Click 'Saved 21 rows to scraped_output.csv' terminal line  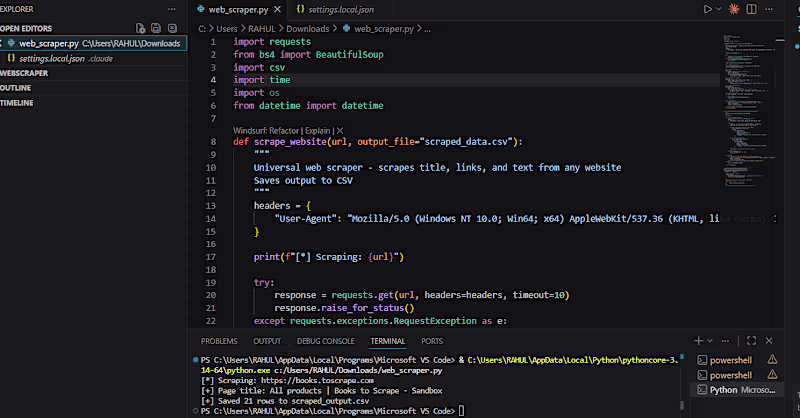[x=285, y=401]
